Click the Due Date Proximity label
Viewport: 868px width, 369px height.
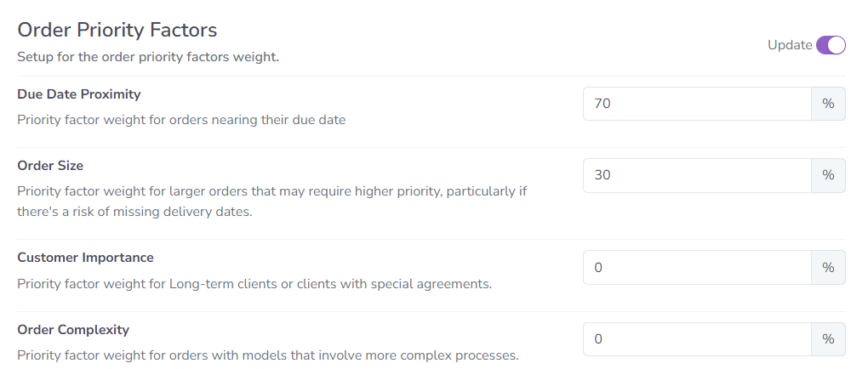tap(79, 94)
